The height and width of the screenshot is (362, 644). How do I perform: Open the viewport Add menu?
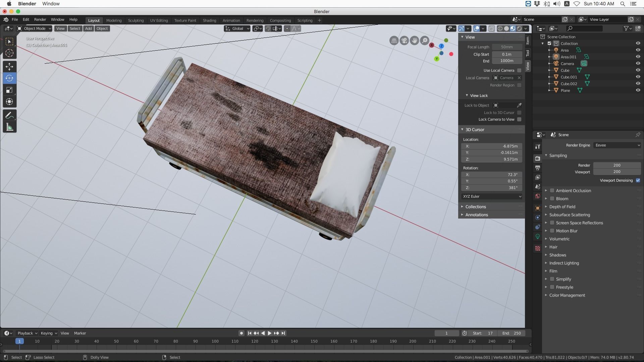[x=88, y=28]
